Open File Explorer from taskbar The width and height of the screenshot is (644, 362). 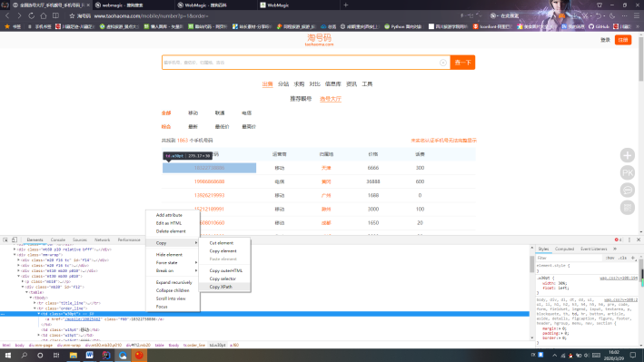point(73,355)
